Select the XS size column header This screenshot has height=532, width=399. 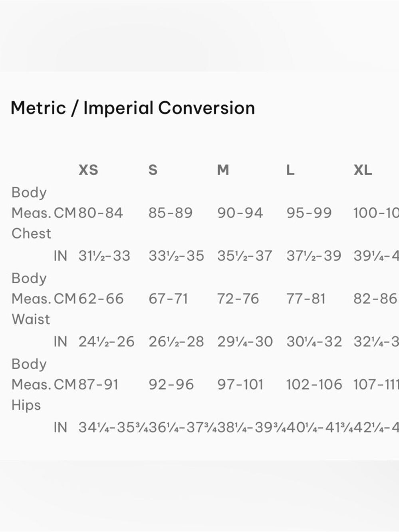tap(88, 170)
